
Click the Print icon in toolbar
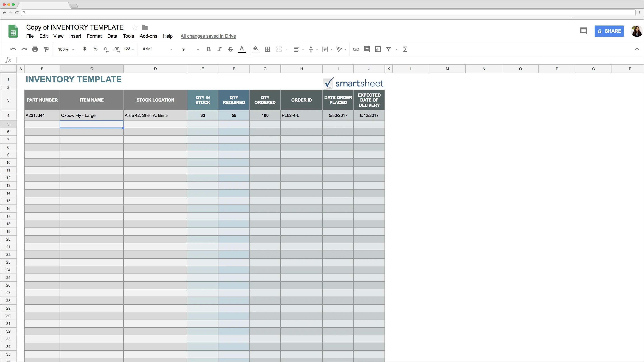[35, 49]
